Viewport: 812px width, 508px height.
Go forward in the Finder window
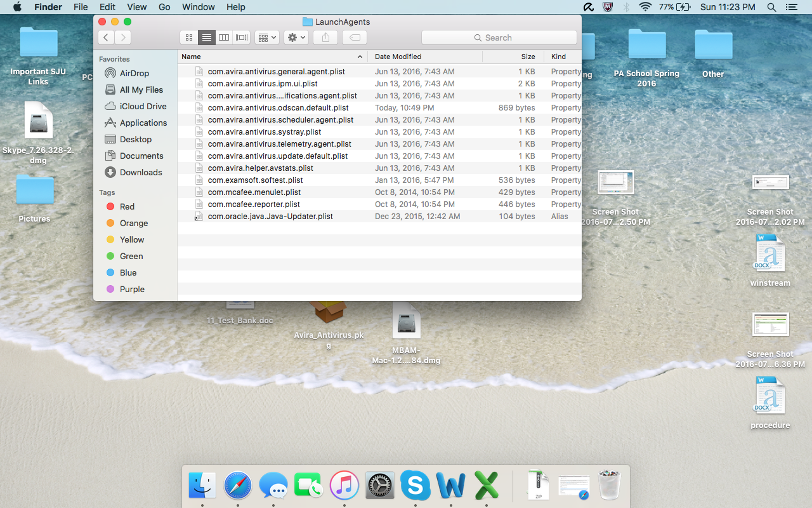(x=122, y=37)
